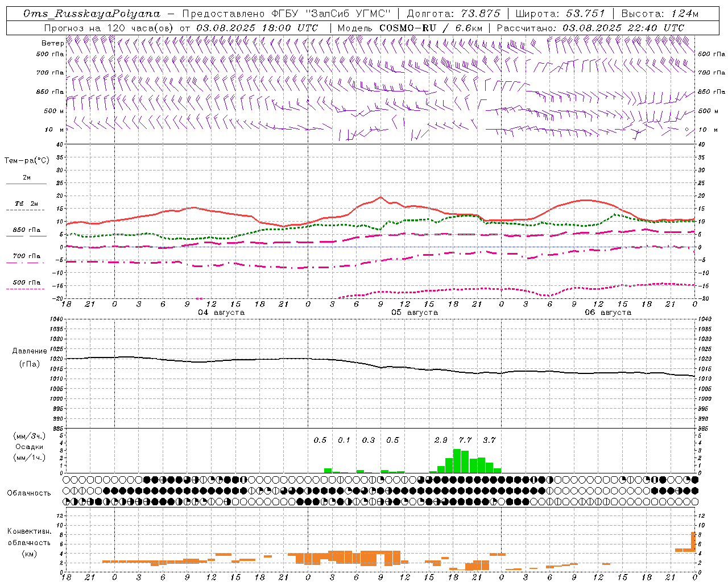Click the (км) unit of convective cloud panel
The image size is (728, 582).
29,554
